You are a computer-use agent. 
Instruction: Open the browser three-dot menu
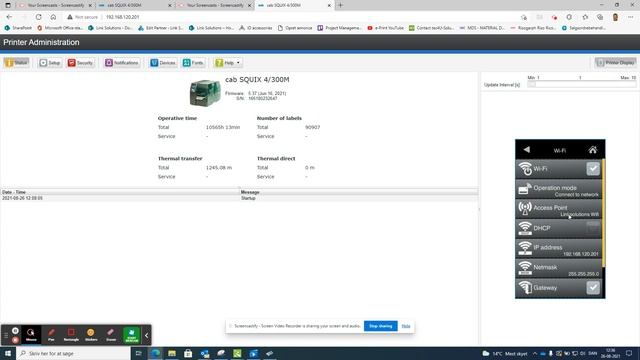pyautogui.click(x=631, y=17)
